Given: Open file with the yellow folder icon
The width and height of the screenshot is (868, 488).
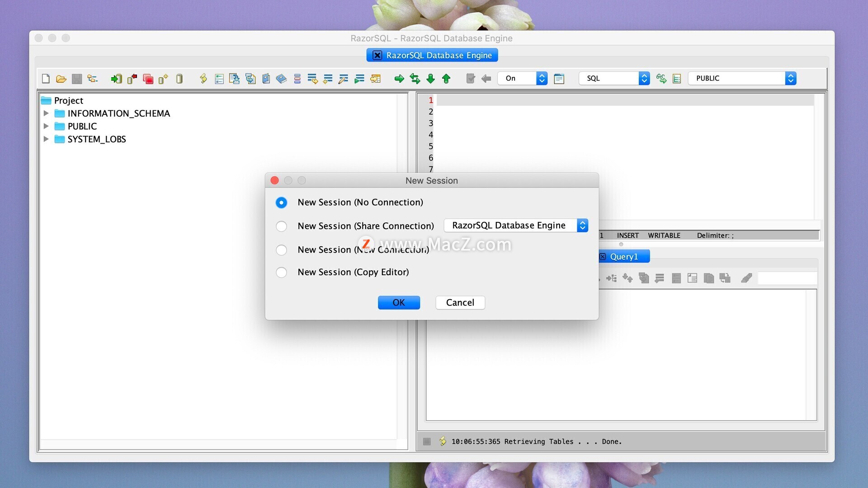Looking at the screenshot, I should tap(61, 79).
